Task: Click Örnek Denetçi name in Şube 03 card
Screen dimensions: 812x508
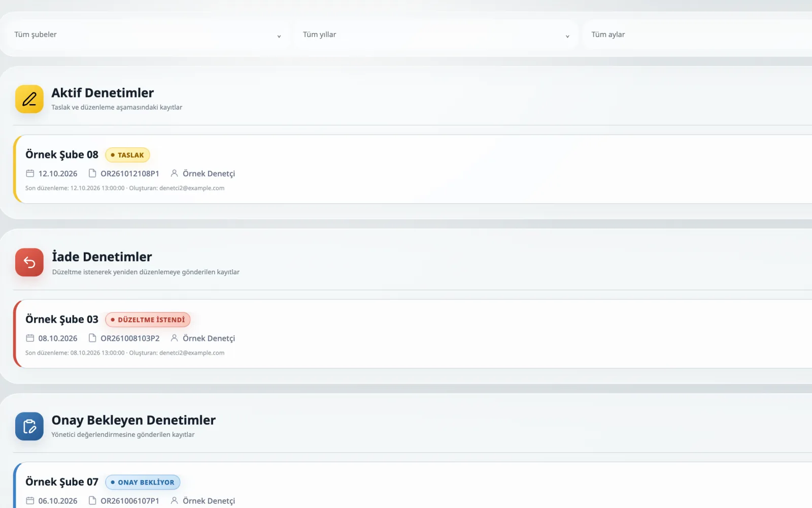Action: pyautogui.click(x=209, y=338)
